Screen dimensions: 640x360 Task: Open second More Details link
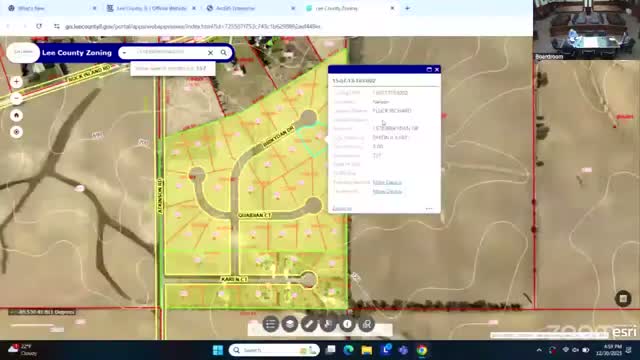pos(387,191)
